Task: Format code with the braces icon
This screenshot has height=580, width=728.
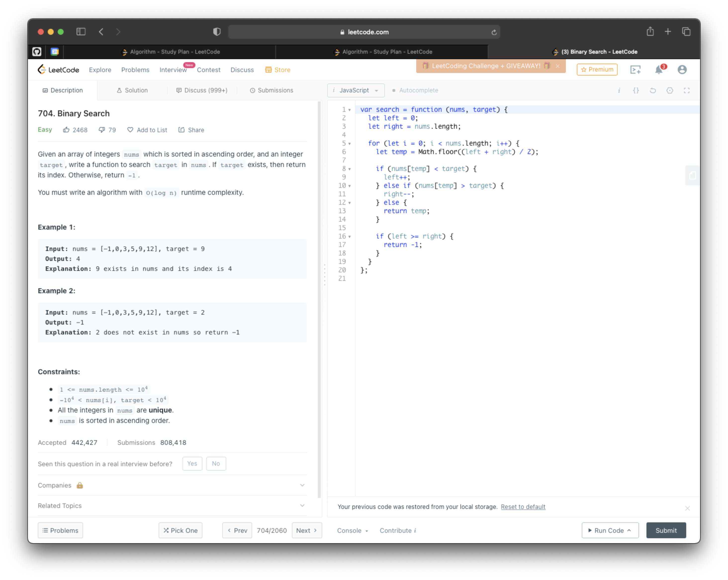Action: coord(636,90)
